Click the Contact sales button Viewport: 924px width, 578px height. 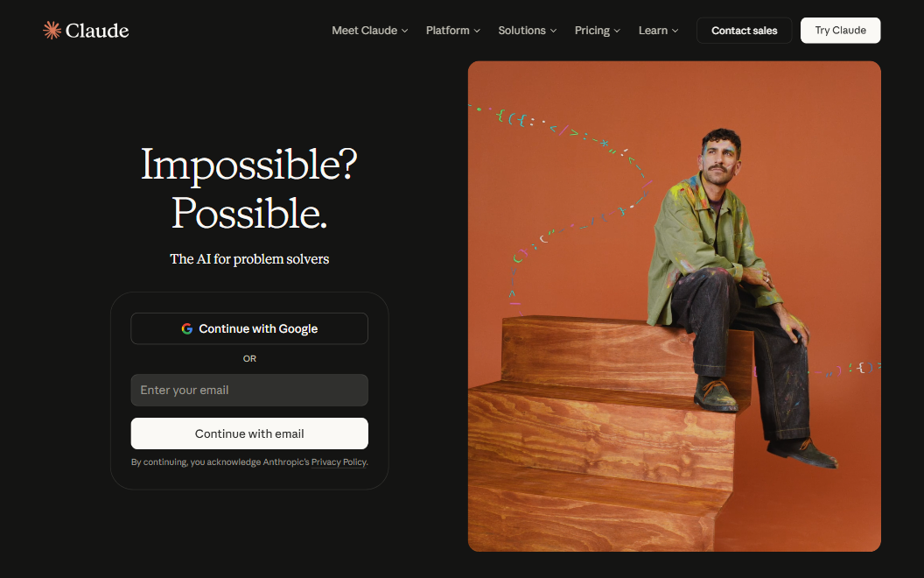745,30
